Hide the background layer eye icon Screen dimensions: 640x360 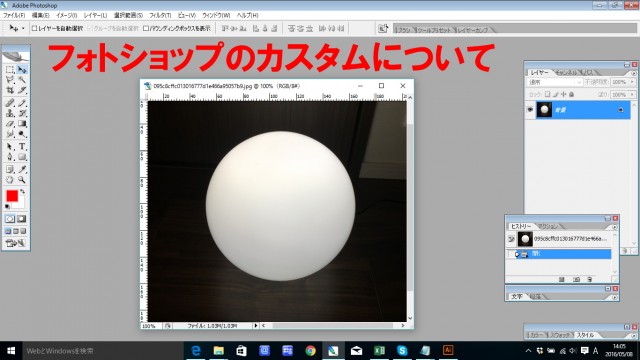tap(530, 109)
